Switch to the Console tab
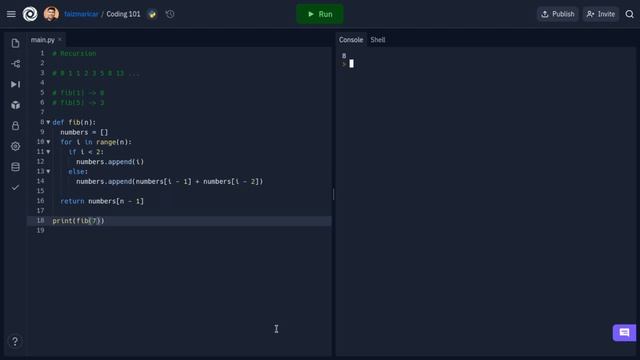 point(351,40)
